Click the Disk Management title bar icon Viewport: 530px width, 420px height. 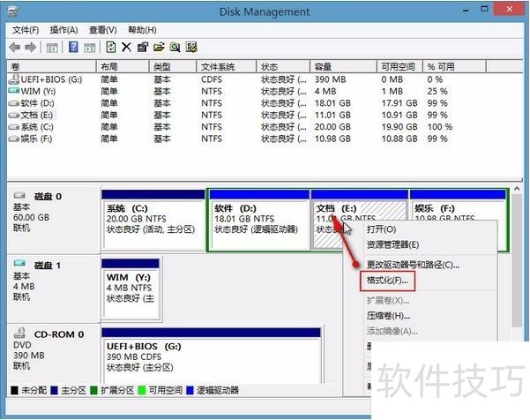[12, 11]
